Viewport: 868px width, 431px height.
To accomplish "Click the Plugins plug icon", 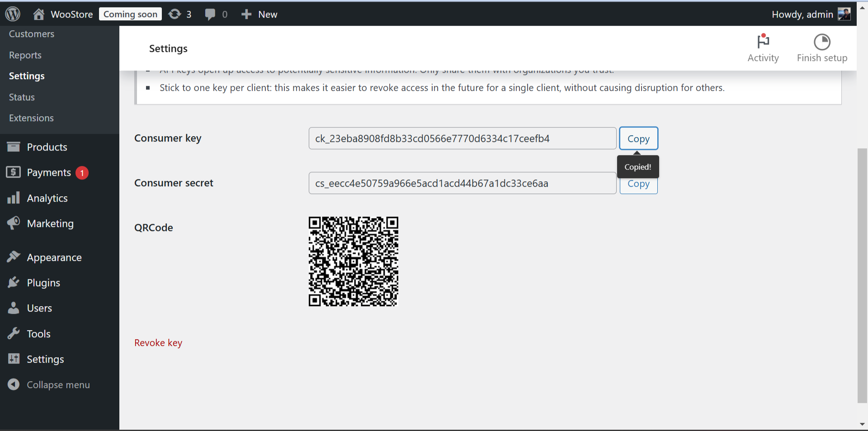I will pos(14,283).
